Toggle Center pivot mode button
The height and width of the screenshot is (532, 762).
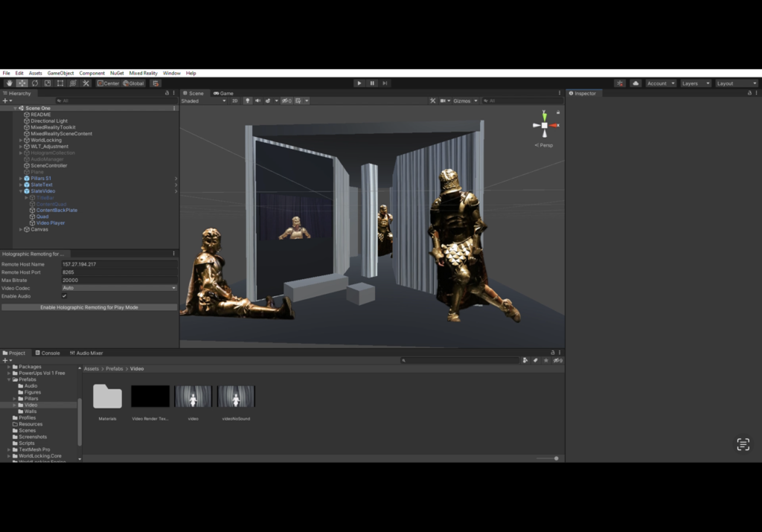(x=108, y=83)
